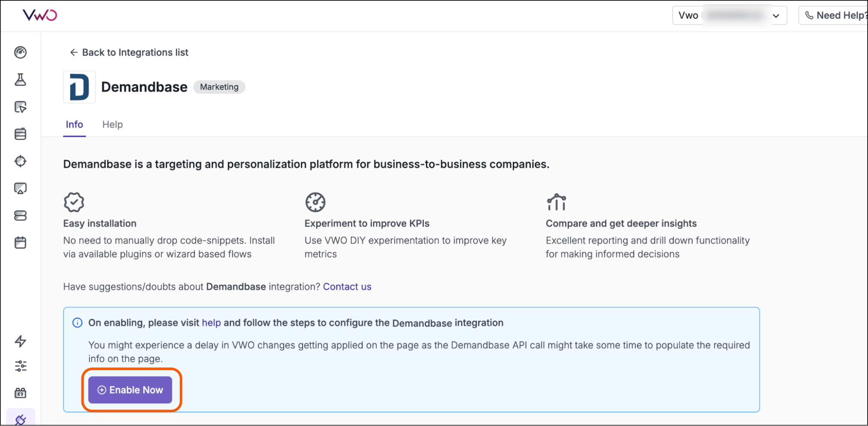Click the Marketing category tag
Screen dimensions: 868x426
tap(219, 87)
